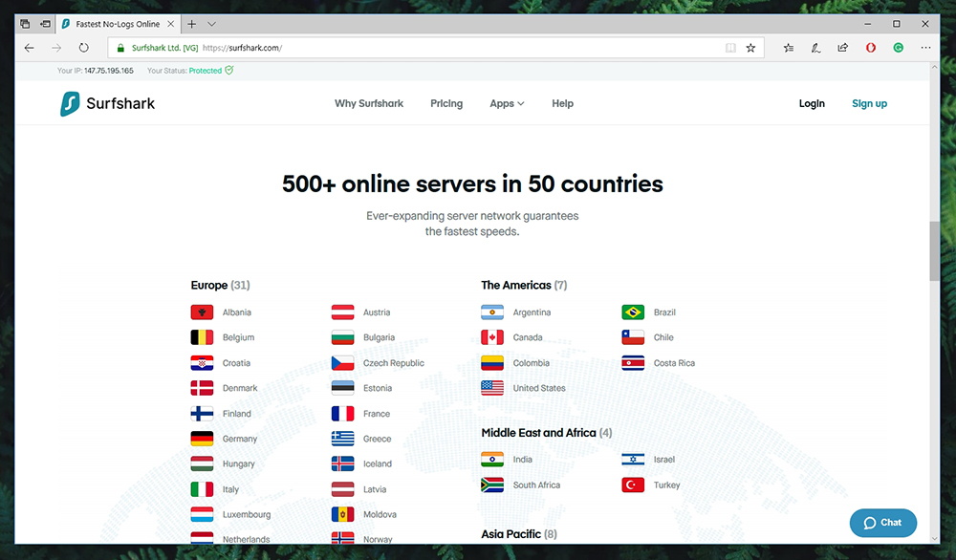This screenshot has height=560, width=956.
Task: Click the page vertical scrollbar thumb
Action: [934, 251]
